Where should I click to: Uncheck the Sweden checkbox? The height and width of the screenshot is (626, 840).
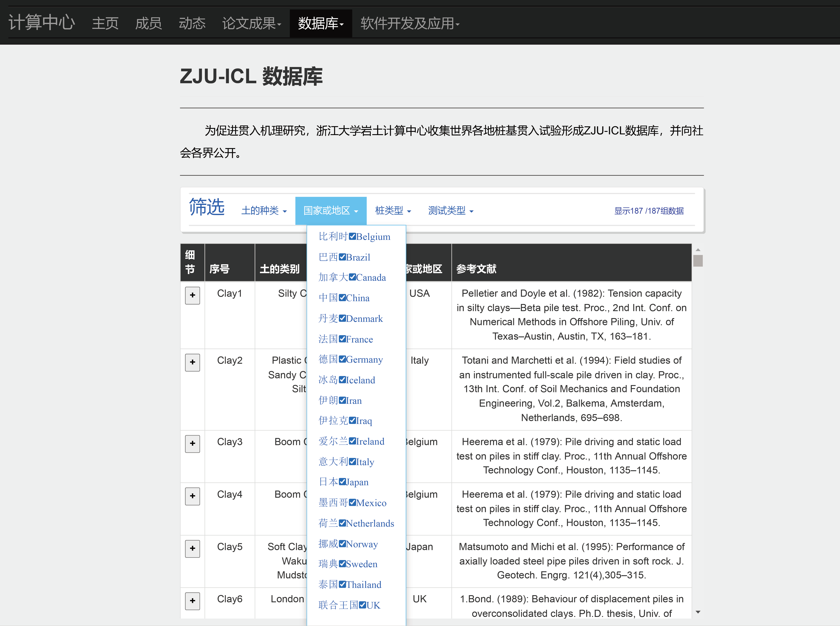(342, 564)
